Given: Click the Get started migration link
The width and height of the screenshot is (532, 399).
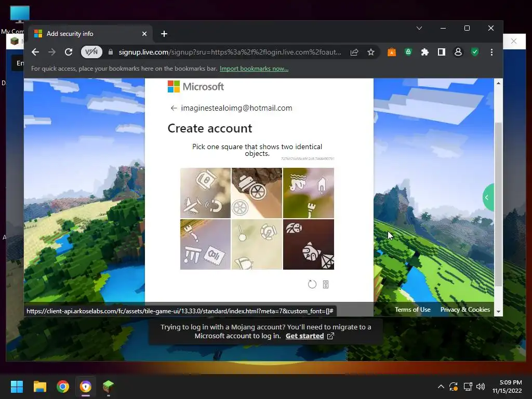Looking at the screenshot, I should click(x=304, y=336).
